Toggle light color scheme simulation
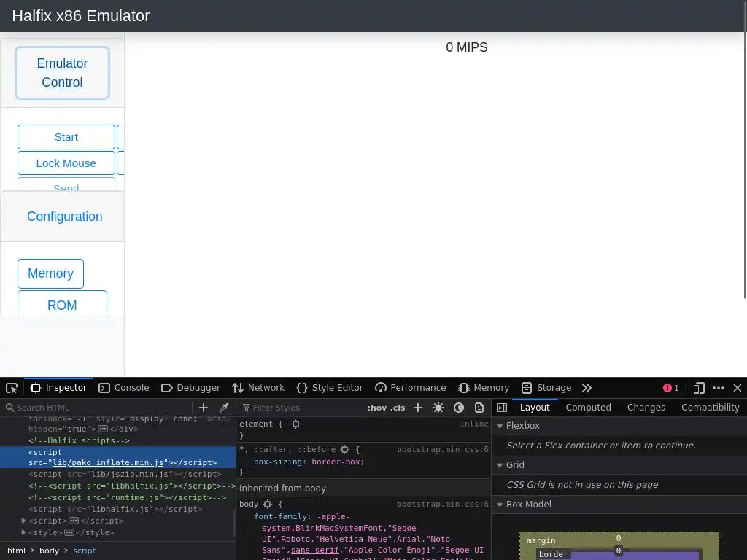 (438, 408)
